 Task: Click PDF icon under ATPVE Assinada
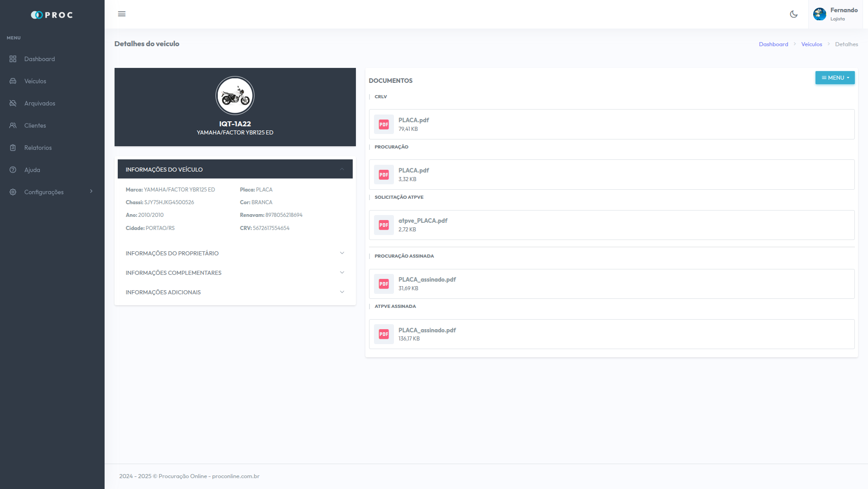click(384, 334)
